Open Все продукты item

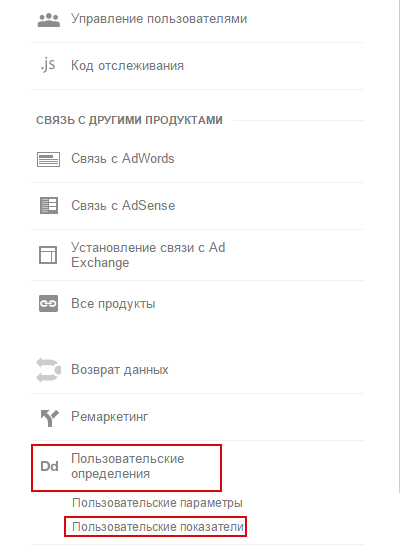click(x=113, y=304)
